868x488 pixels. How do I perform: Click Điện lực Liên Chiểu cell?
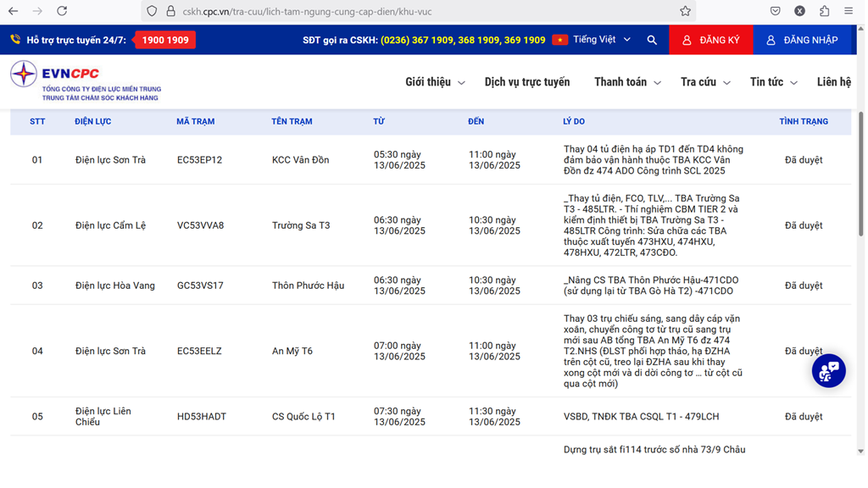103,417
